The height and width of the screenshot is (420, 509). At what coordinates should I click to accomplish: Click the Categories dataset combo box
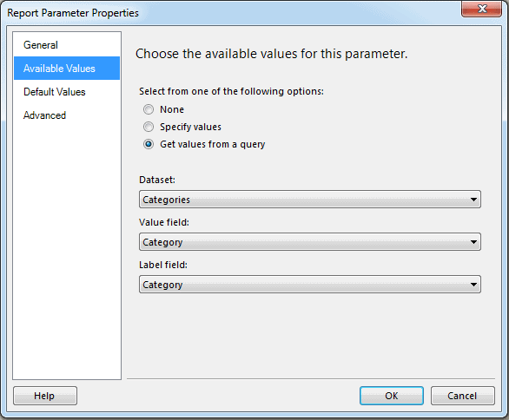point(310,200)
